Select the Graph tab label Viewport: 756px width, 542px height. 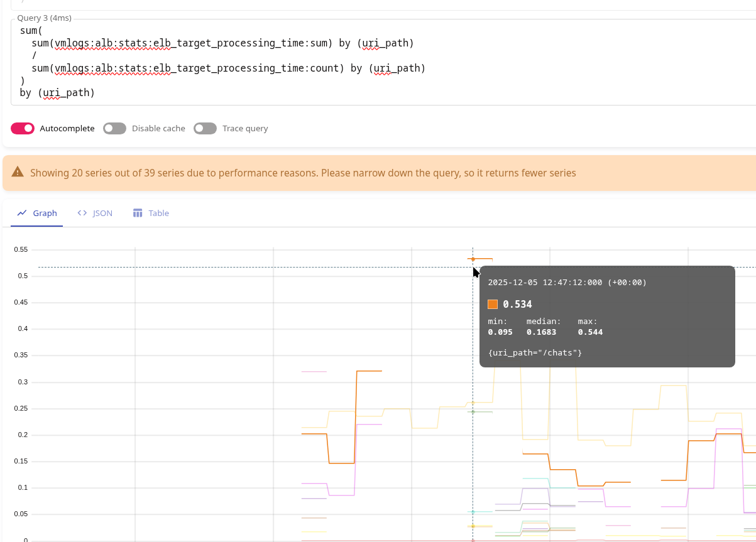(x=45, y=213)
